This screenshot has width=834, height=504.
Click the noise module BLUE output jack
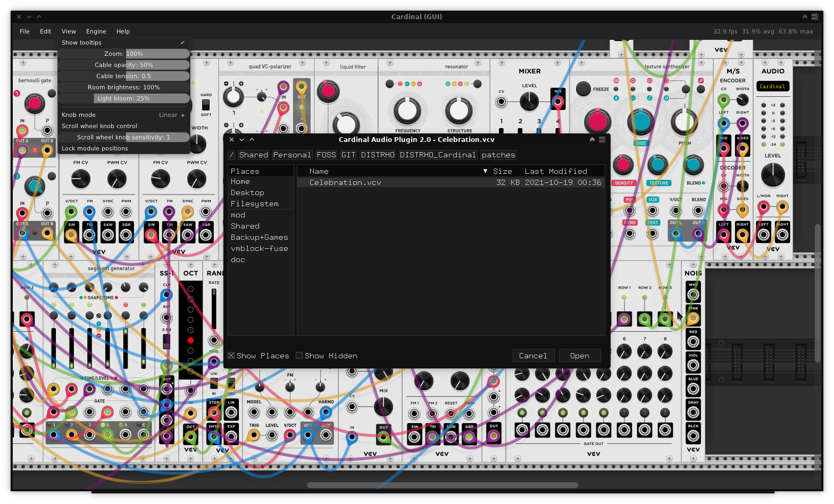[693, 389]
